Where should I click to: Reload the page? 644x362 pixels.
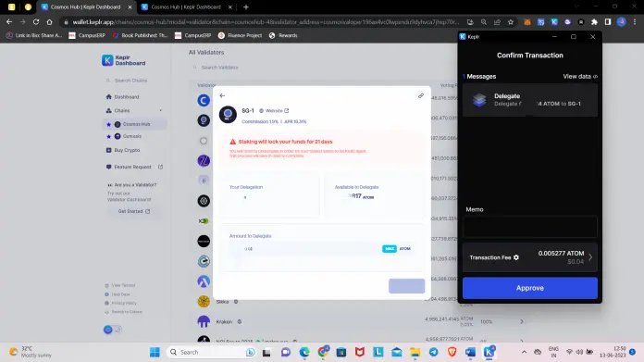[36, 22]
